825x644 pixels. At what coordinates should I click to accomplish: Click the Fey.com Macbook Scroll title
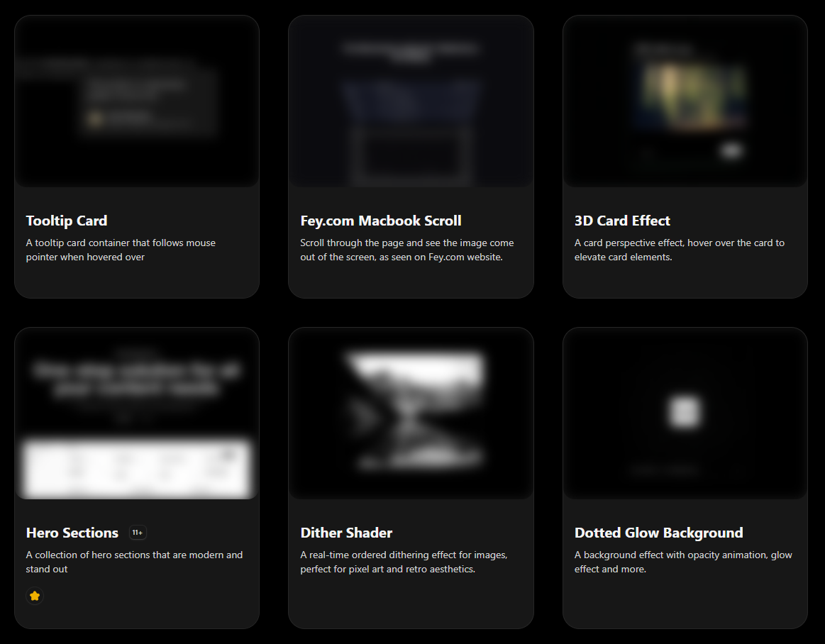point(381,221)
